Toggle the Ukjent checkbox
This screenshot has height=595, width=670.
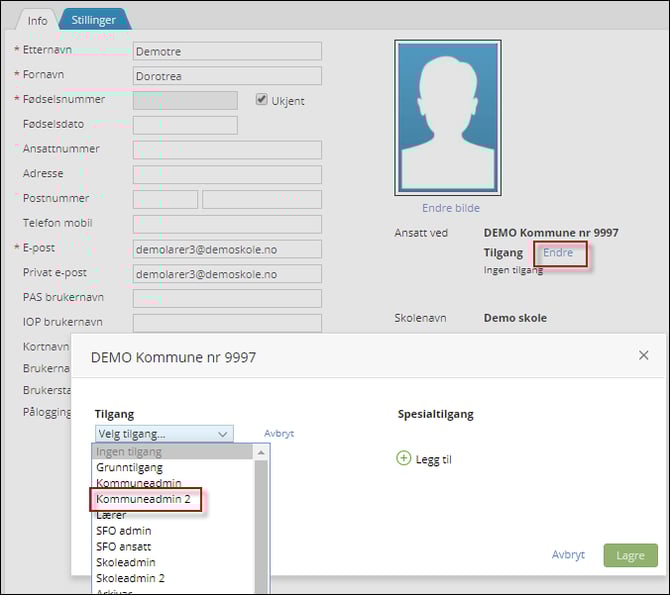tap(262, 100)
